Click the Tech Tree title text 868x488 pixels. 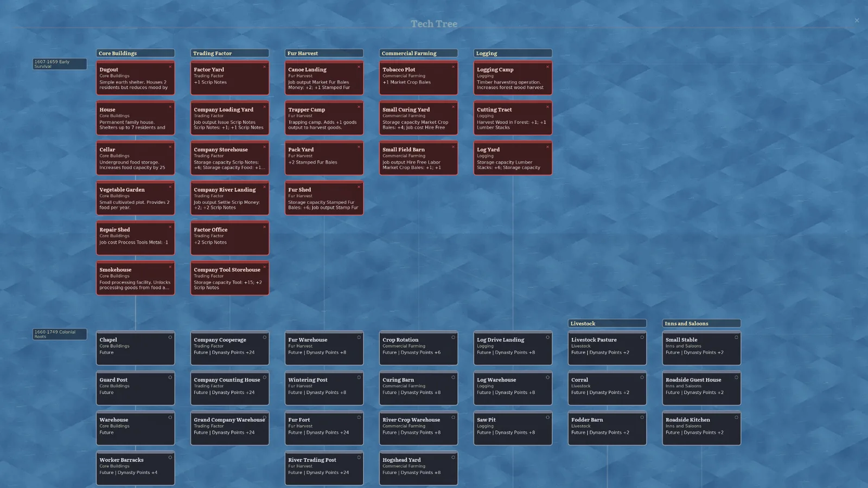click(x=434, y=23)
